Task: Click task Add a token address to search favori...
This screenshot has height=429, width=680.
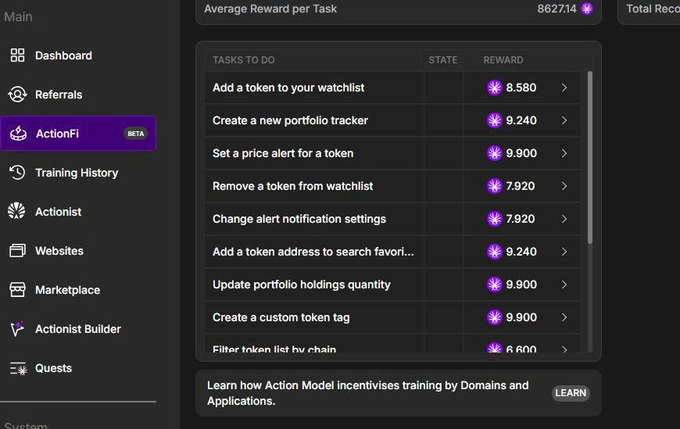Action: [x=313, y=252]
